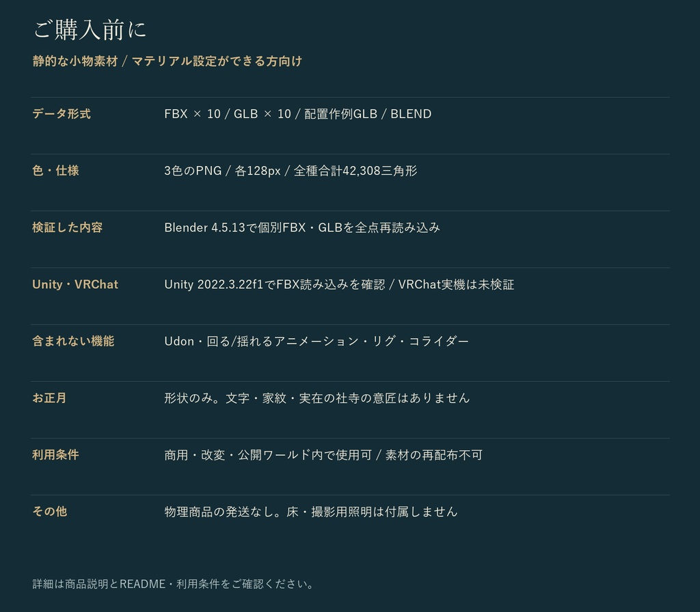This screenshot has height=612, width=700.
Task: Click the Unity・VRChat row label
Action: tap(75, 284)
